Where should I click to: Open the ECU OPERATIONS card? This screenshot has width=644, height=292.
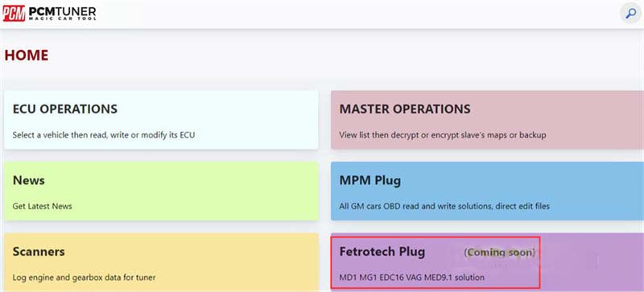tap(161, 120)
